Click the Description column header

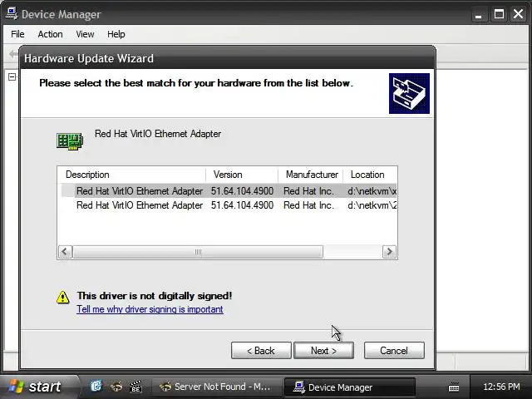click(131, 175)
